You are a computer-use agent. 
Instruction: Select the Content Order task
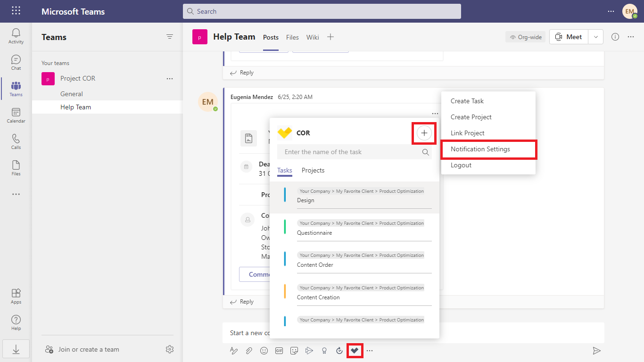pos(355,262)
